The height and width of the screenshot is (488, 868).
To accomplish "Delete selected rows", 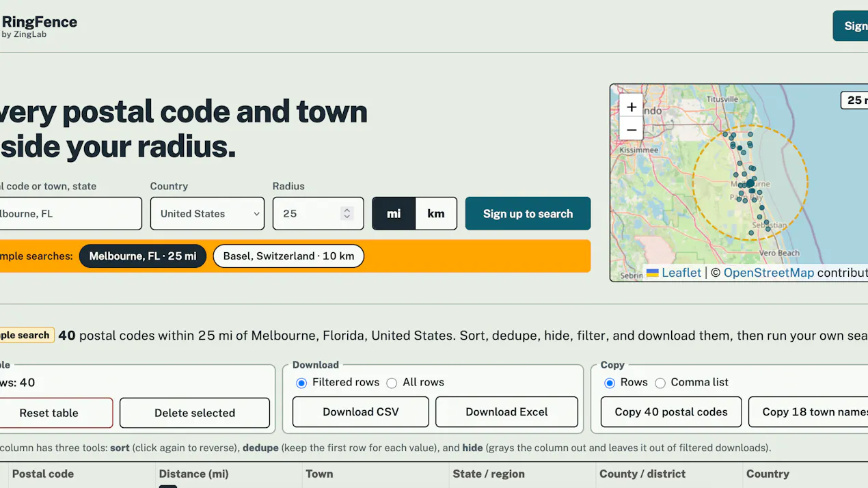I will [x=195, y=413].
